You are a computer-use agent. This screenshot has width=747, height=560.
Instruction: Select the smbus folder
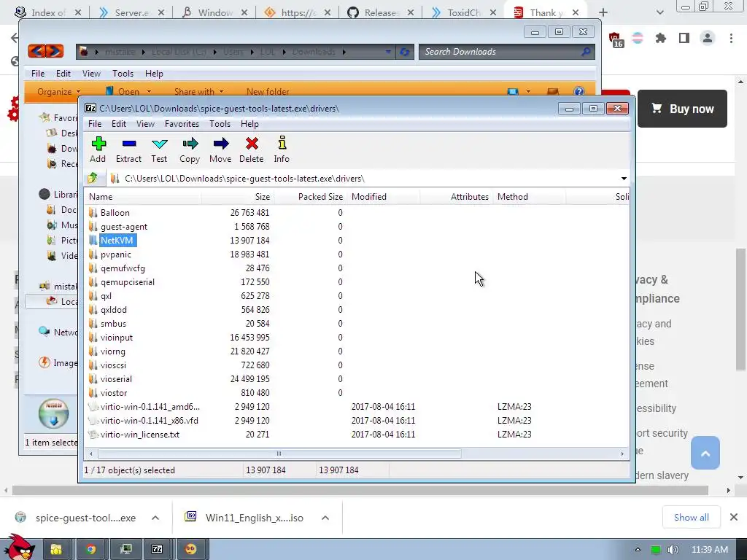tap(113, 323)
